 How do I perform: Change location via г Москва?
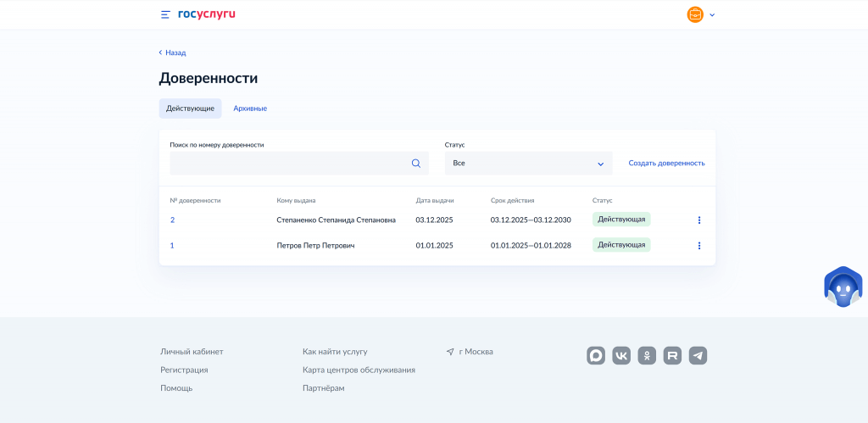tap(476, 352)
